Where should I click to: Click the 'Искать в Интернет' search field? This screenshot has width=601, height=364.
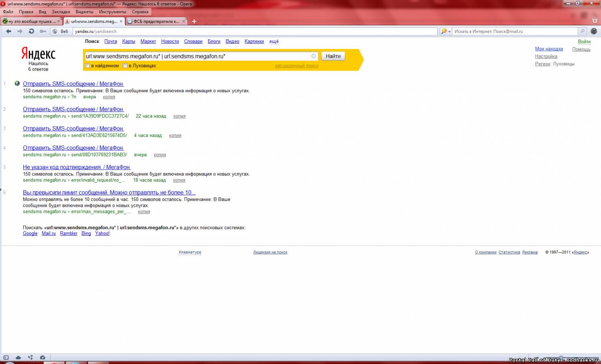pos(516,31)
